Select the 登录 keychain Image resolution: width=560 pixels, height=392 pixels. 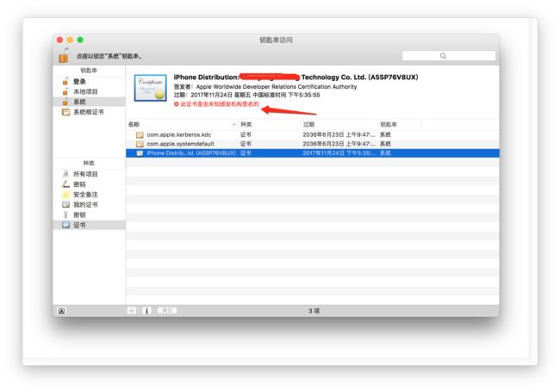pyautogui.click(x=89, y=81)
